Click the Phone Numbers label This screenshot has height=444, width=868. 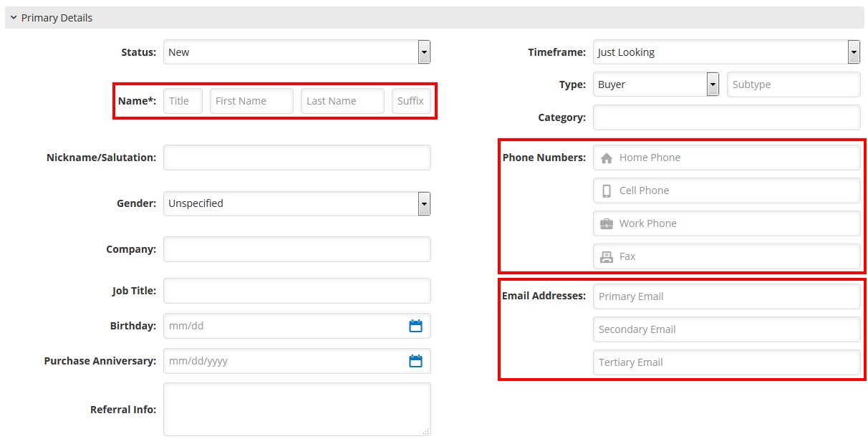[x=544, y=158]
